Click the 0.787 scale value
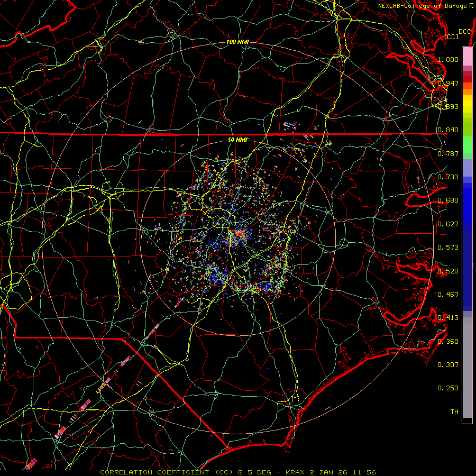This screenshot has height=476, width=476. (x=448, y=153)
